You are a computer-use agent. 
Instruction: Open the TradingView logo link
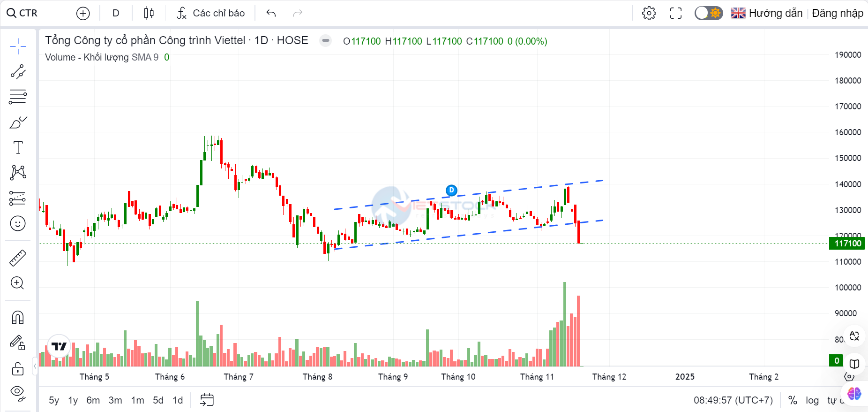tap(59, 346)
